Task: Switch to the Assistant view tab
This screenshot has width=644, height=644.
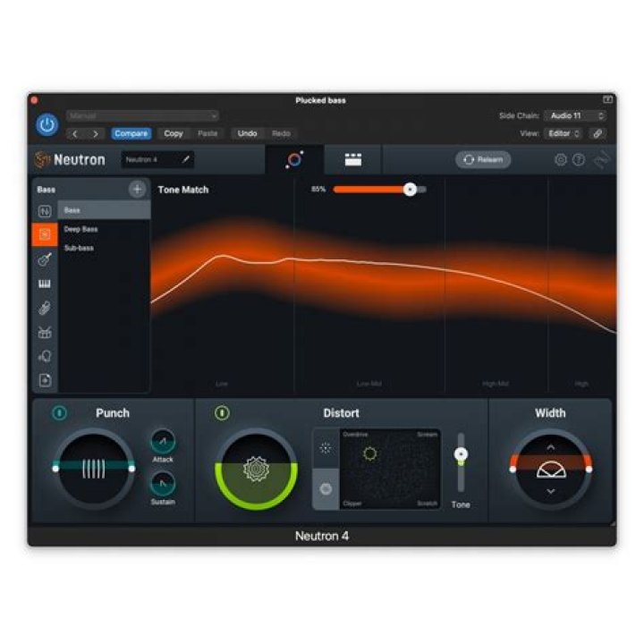Action: tap(294, 160)
